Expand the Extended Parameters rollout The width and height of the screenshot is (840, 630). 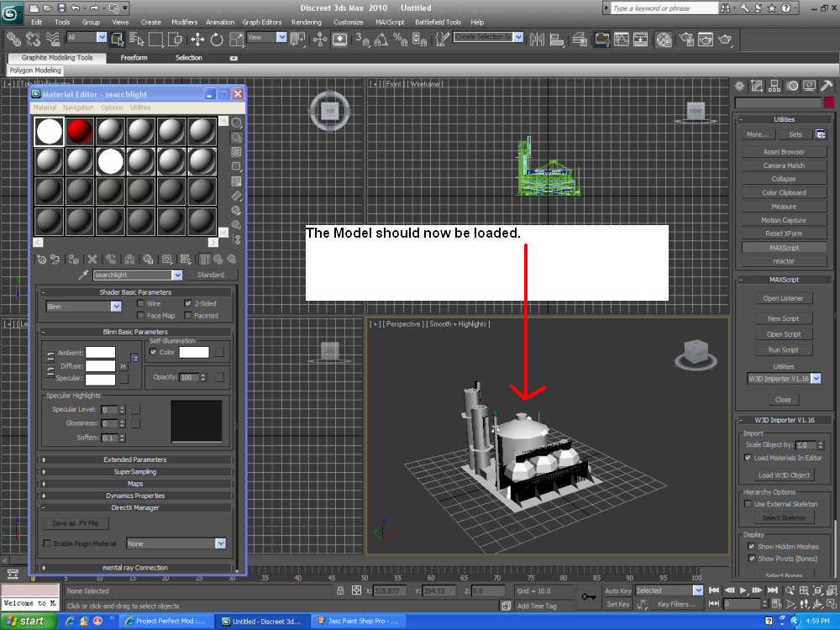coord(135,459)
